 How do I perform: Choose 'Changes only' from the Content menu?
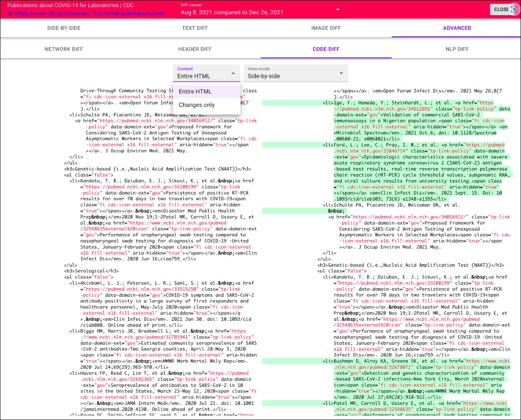pyautogui.click(x=197, y=105)
